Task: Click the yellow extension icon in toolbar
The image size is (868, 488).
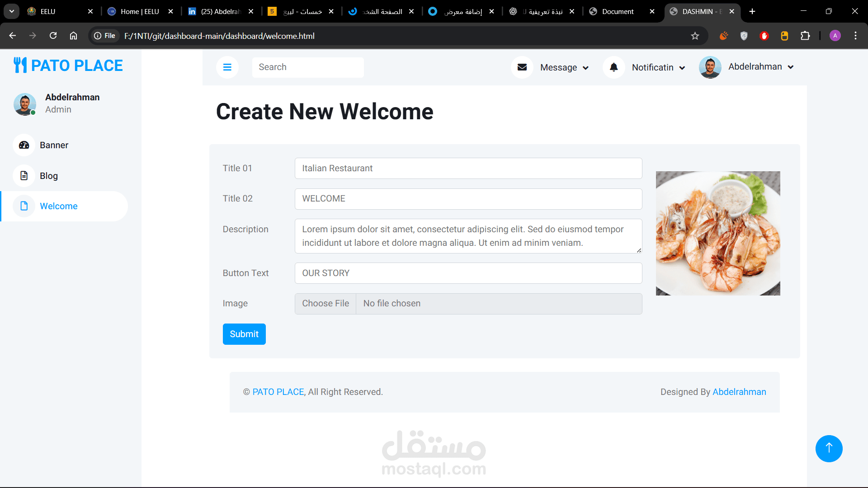Action: (784, 36)
